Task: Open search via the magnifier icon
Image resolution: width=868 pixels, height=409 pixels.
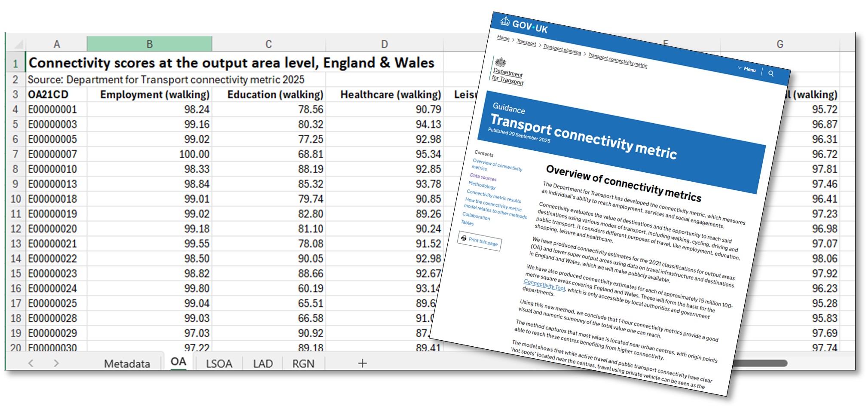Action: 771,74
